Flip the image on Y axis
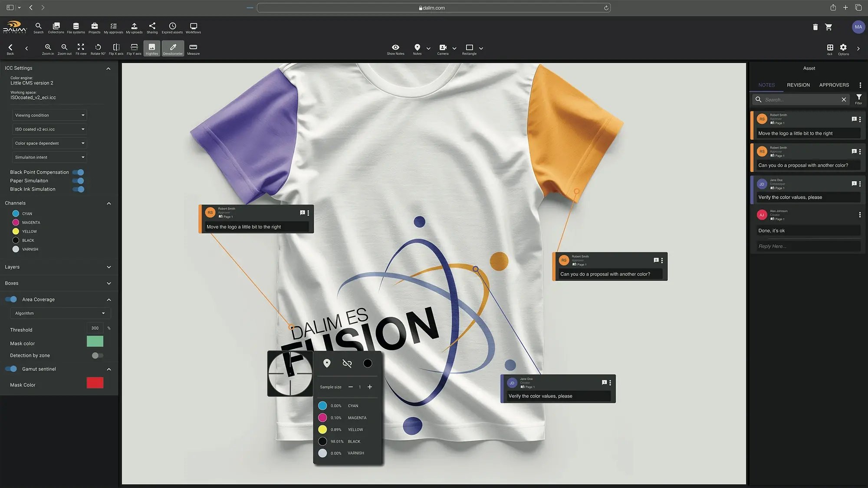 coord(134,49)
